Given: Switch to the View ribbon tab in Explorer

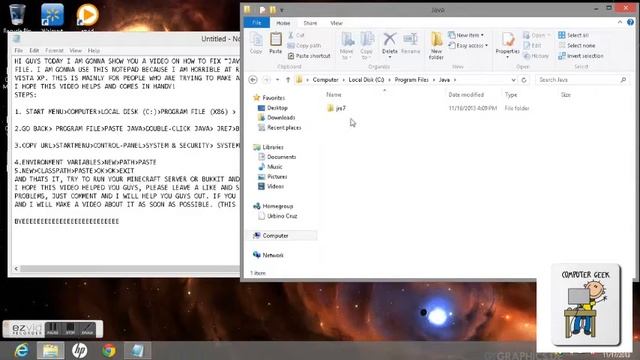Looking at the screenshot, I should 336,23.
